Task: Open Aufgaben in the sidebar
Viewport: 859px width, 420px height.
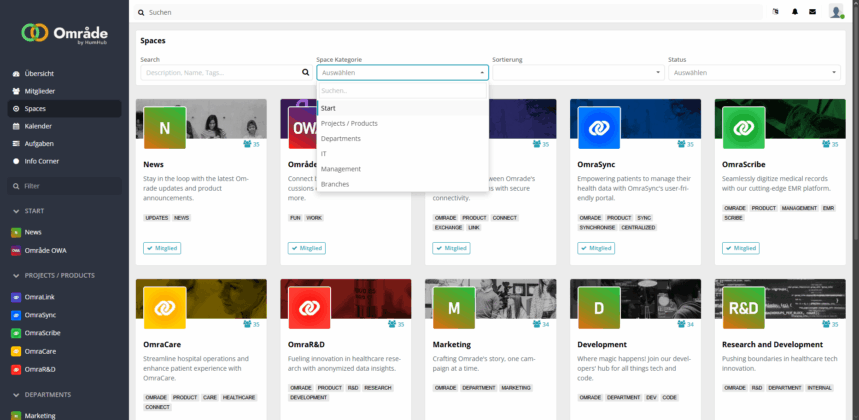Action: pyautogui.click(x=65, y=143)
